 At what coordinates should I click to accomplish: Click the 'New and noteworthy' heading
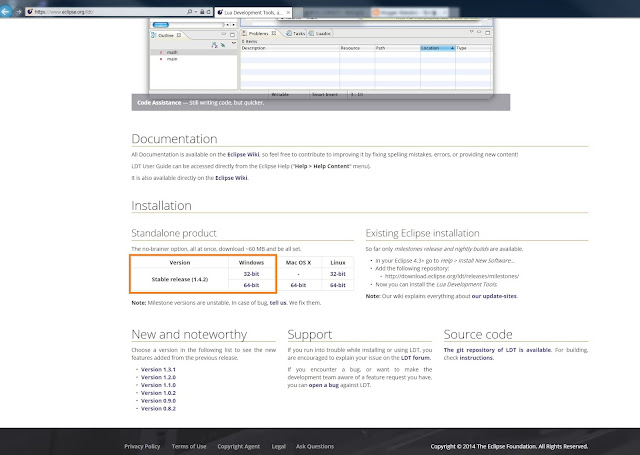[x=189, y=335]
